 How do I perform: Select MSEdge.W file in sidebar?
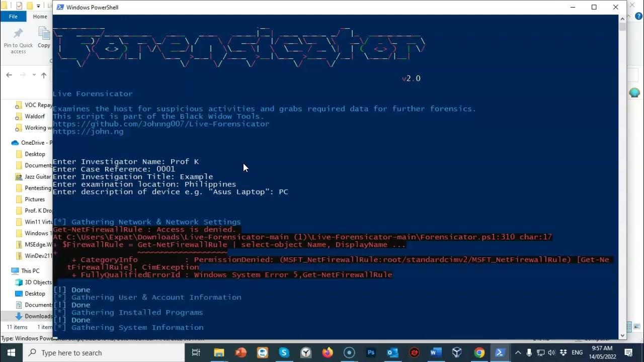pyautogui.click(x=34, y=244)
